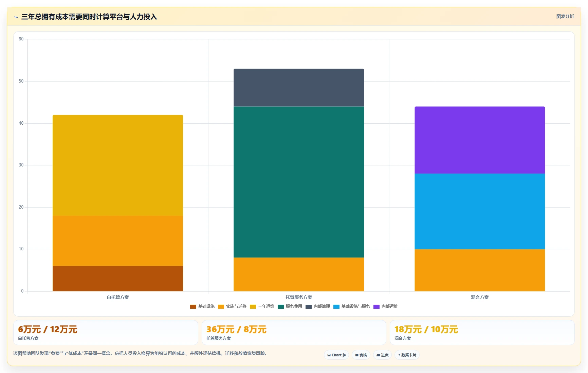Click the 图表分析 label in header
Screen dimensions: 588x373
pyautogui.click(x=565, y=16)
